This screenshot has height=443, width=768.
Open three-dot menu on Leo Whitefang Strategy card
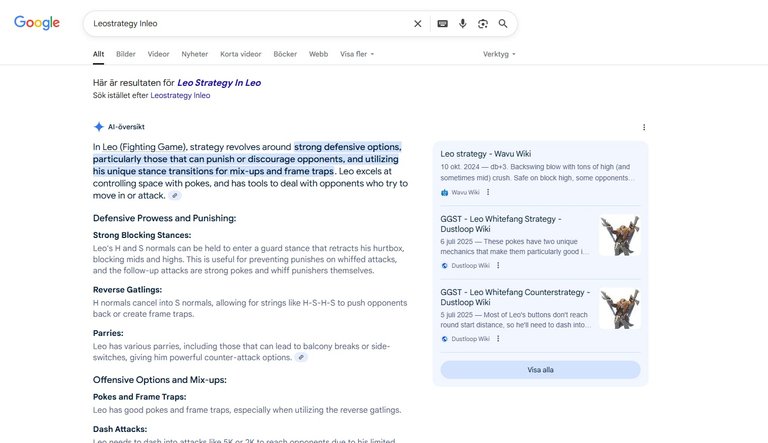click(498, 265)
